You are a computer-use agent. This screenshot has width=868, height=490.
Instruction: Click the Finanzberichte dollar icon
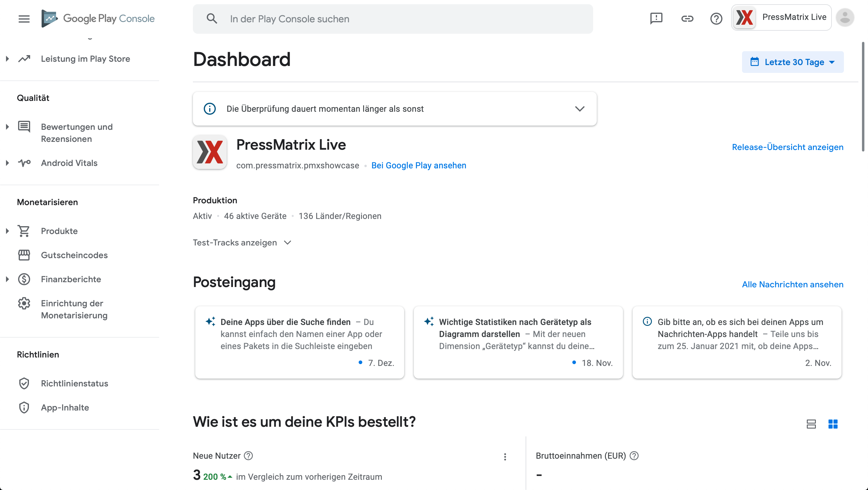pos(24,279)
